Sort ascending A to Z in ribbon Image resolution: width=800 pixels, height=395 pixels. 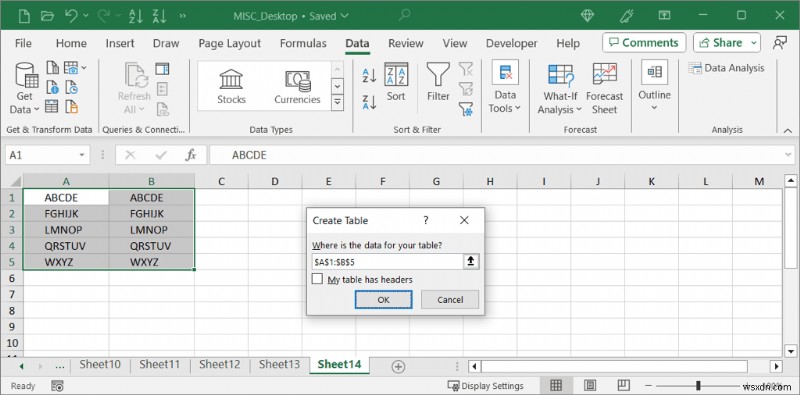pos(369,76)
